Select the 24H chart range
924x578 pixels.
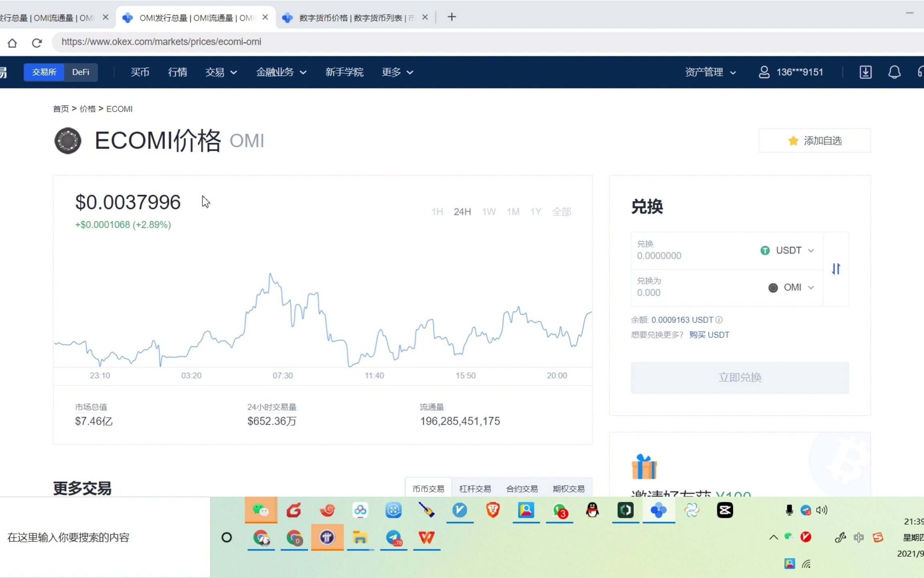462,212
